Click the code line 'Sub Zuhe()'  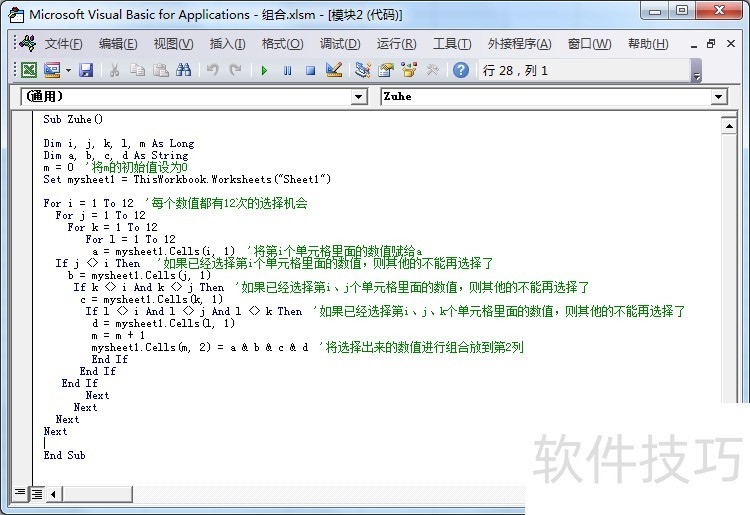73,120
